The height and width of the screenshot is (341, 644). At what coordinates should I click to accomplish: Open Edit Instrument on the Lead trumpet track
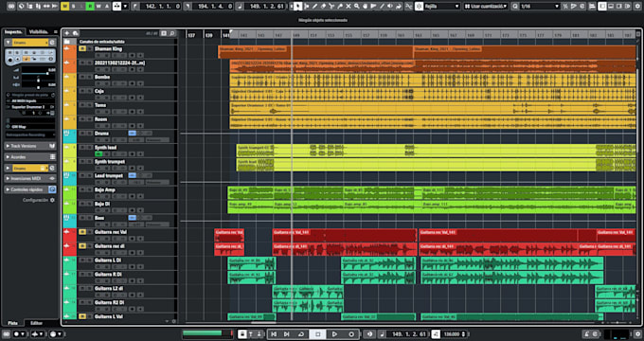132,175
